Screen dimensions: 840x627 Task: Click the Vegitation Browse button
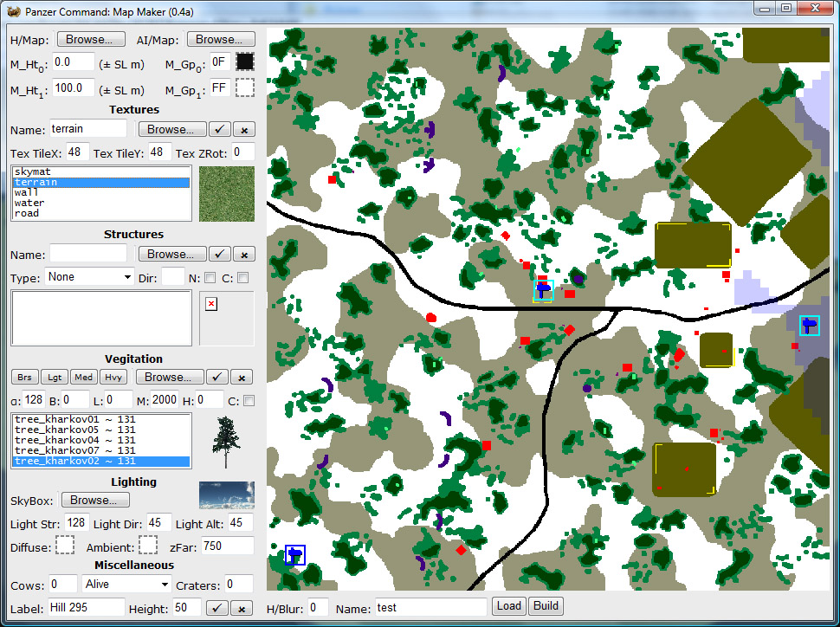point(170,377)
